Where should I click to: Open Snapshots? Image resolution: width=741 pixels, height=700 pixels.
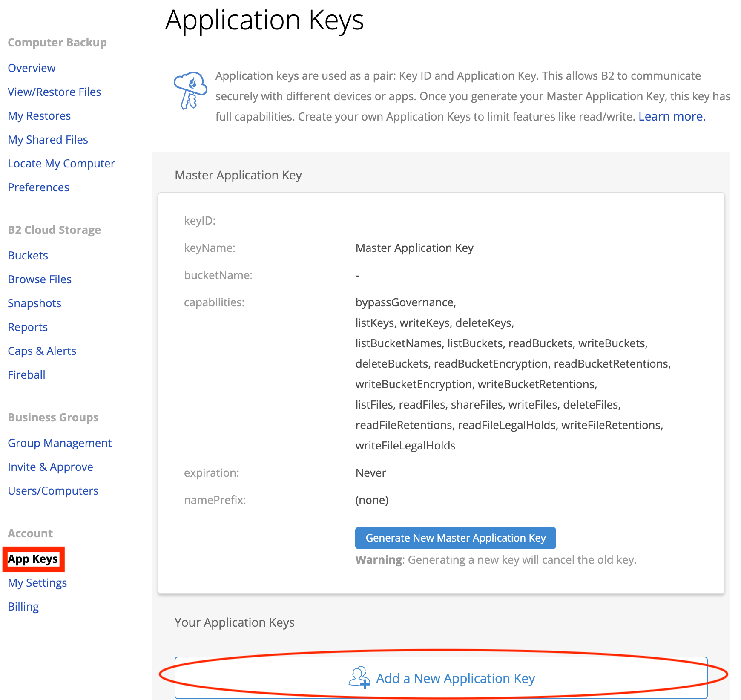click(34, 303)
